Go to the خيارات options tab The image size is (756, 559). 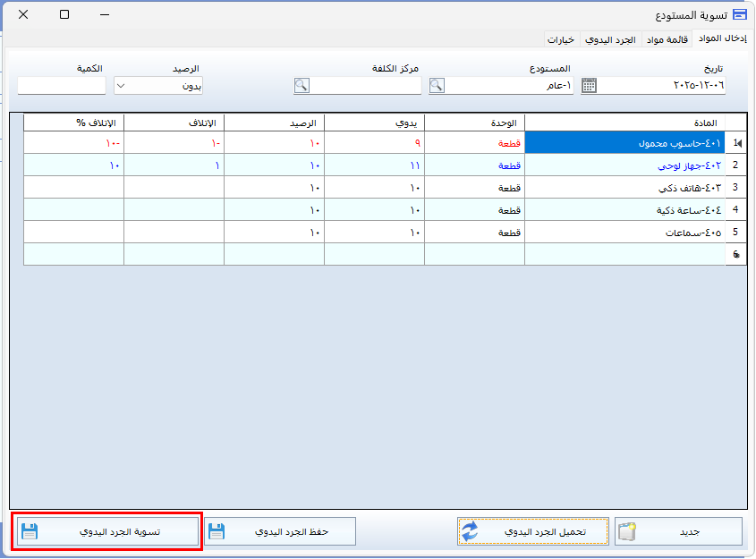coord(561,39)
